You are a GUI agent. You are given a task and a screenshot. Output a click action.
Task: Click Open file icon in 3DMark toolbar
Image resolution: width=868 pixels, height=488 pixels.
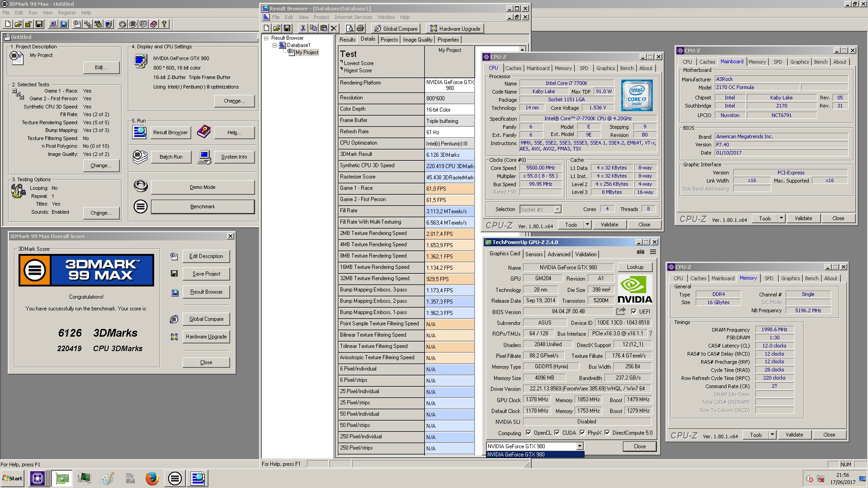click(x=19, y=24)
